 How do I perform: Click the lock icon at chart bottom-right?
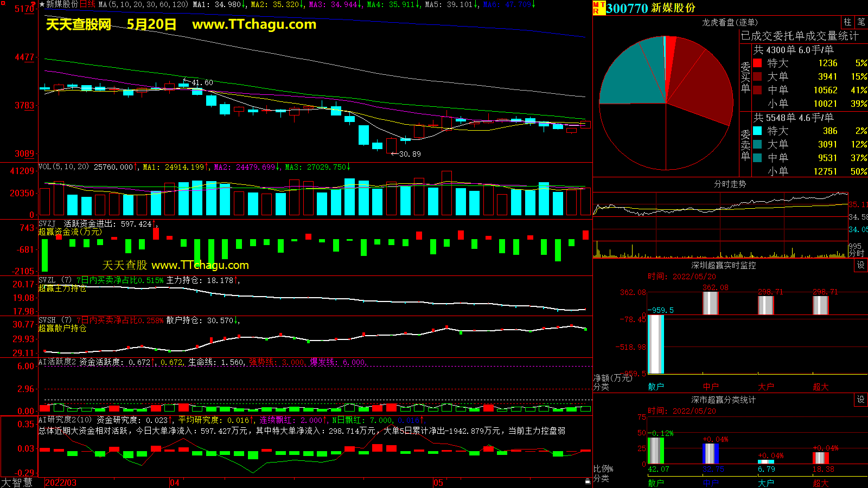tap(588, 481)
